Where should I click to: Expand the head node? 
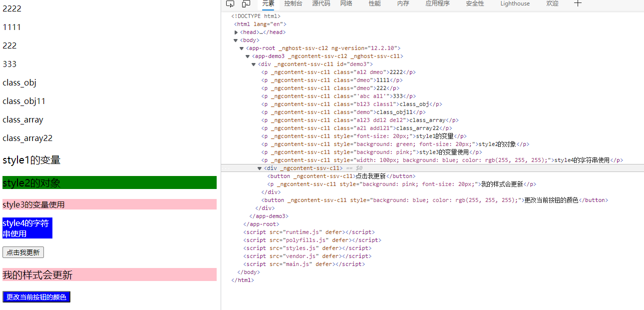coord(236,32)
